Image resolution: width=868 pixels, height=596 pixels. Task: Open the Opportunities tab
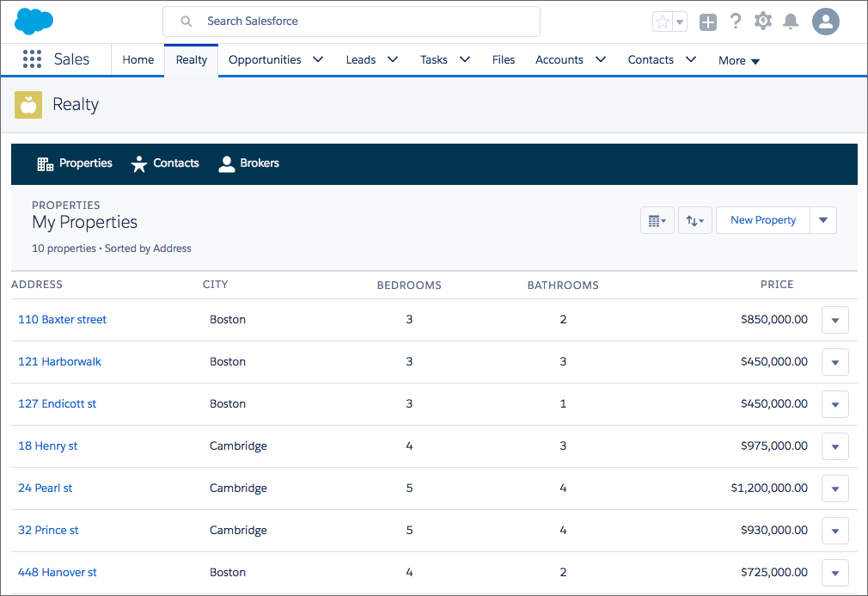pyautogui.click(x=265, y=60)
